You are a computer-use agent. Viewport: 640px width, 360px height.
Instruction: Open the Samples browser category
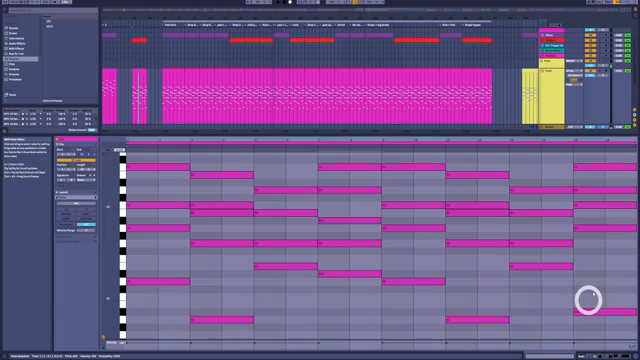(x=14, y=69)
